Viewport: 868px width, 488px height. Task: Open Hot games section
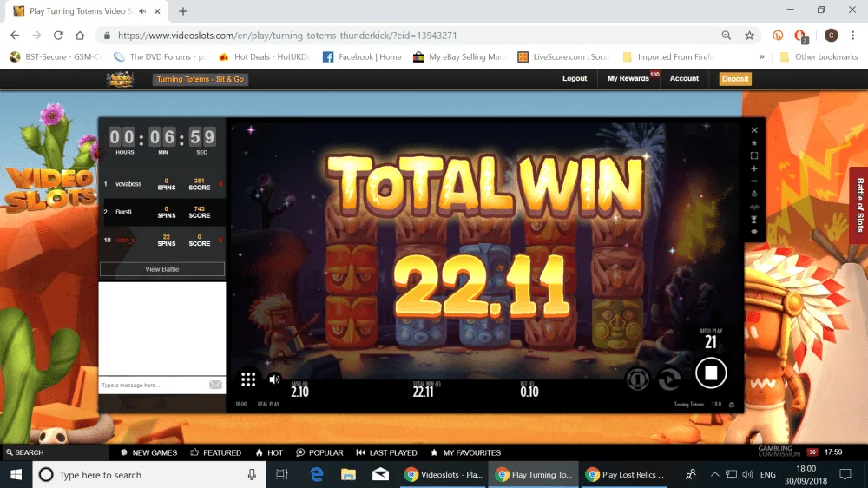click(x=269, y=452)
